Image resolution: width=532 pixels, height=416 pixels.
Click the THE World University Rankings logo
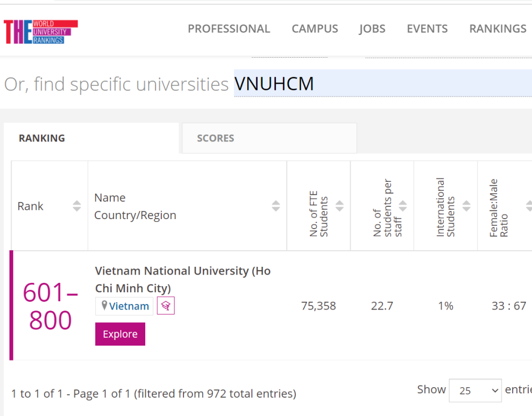click(40, 32)
